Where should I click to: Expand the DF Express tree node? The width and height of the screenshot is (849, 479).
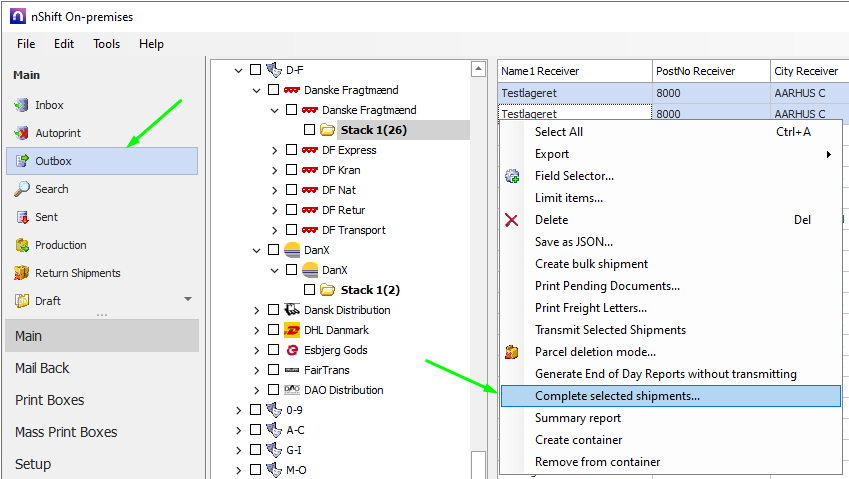(275, 150)
